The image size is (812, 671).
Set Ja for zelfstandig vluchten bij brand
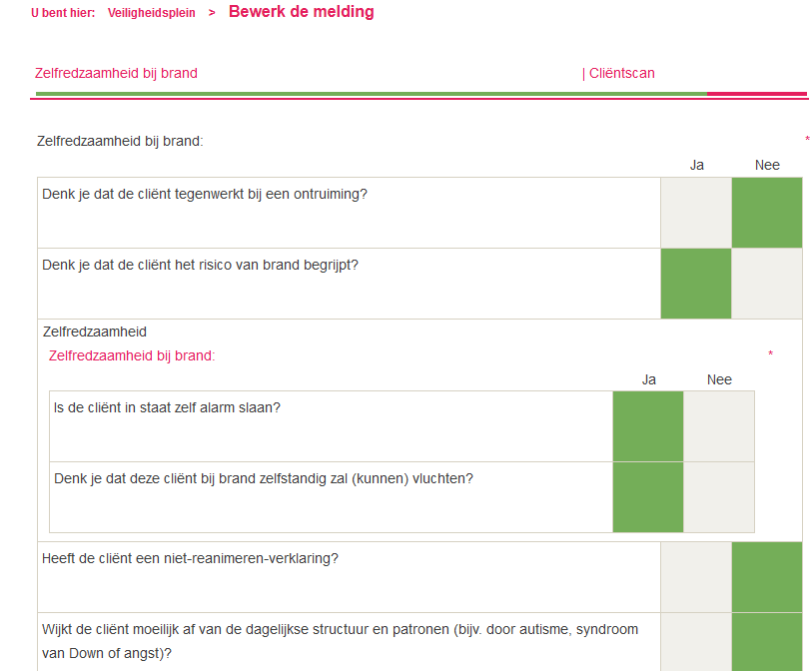648,497
